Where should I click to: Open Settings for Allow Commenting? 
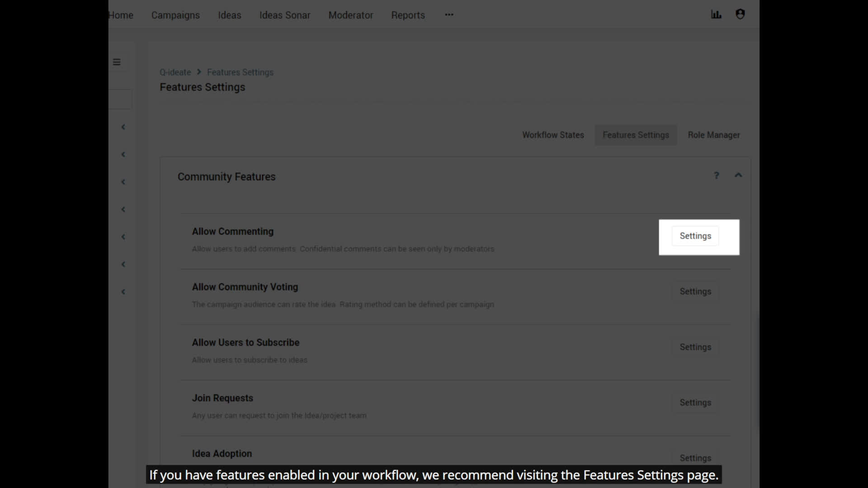pos(695,236)
